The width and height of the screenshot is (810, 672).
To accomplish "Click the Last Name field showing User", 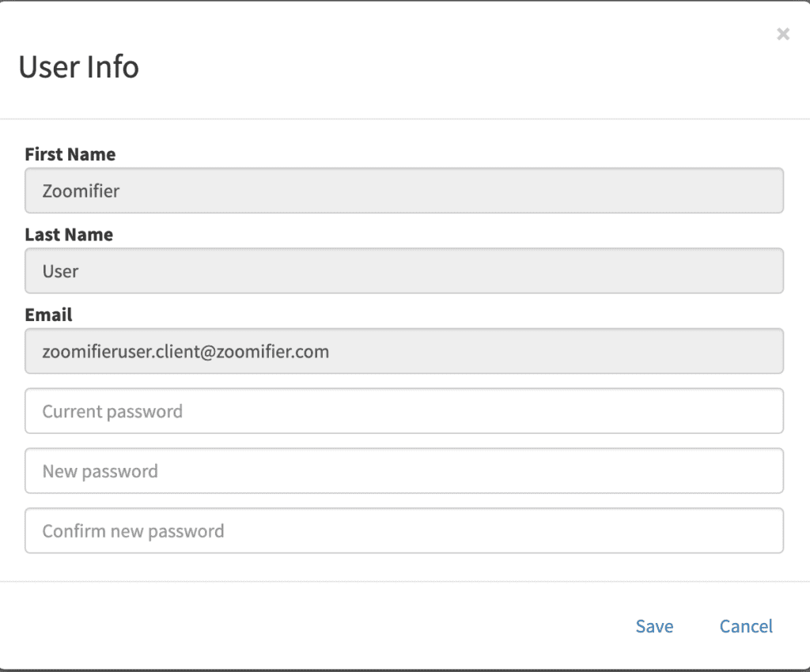I will pyautogui.click(x=404, y=271).
